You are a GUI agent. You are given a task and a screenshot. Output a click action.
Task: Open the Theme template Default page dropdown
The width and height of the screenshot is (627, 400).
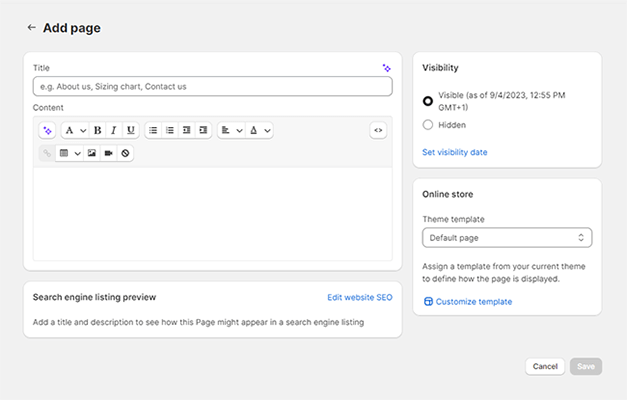(x=507, y=238)
